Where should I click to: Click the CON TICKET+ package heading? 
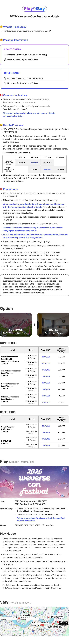pos(13,50)
